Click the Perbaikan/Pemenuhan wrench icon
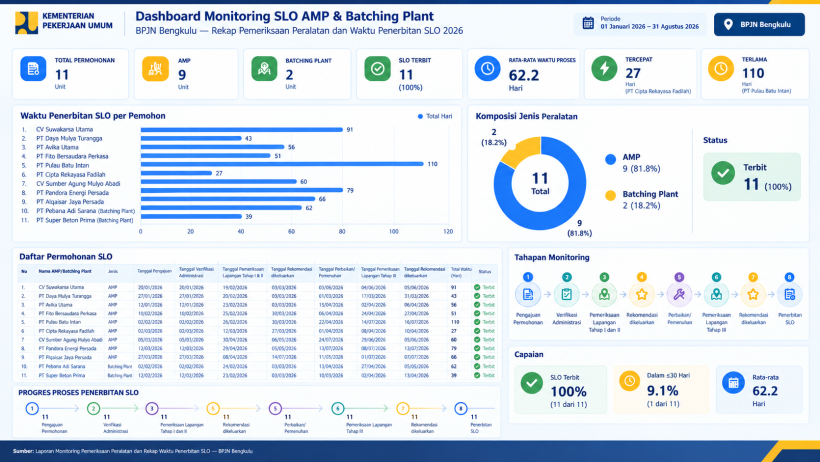Screen dimensions: 820x462 pyautogui.click(x=679, y=295)
